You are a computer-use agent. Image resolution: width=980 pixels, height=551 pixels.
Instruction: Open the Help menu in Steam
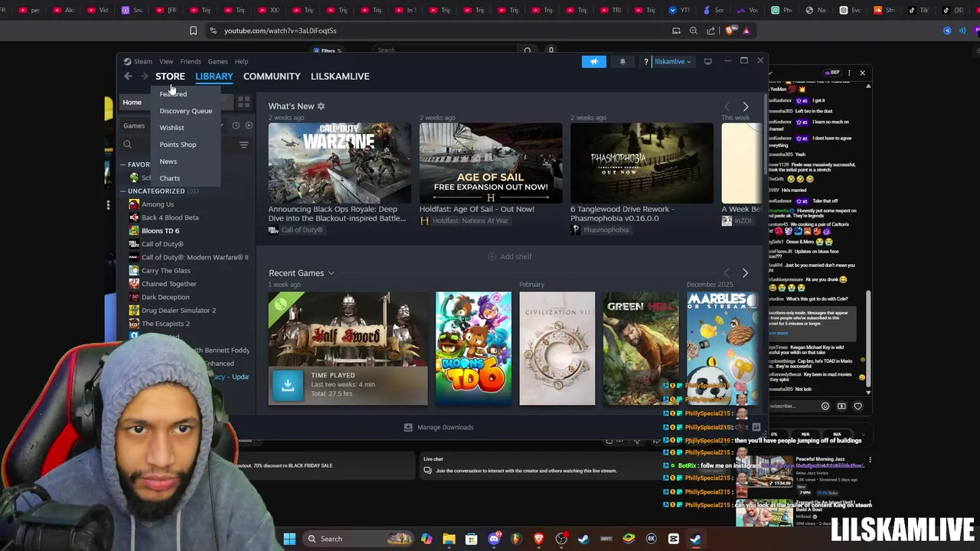[x=241, y=61]
